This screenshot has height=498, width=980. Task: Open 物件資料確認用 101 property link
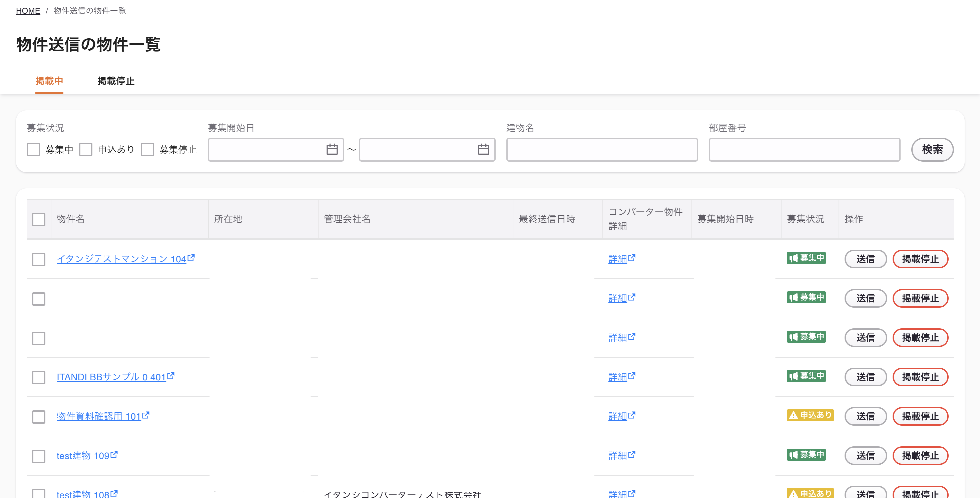pos(98,416)
